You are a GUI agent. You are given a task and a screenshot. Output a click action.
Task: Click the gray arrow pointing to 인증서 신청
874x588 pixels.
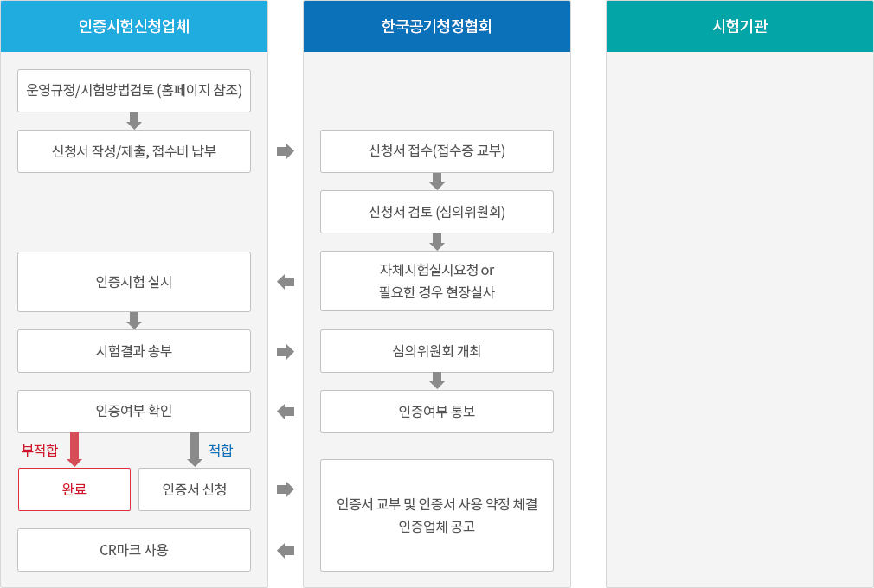pos(195,450)
